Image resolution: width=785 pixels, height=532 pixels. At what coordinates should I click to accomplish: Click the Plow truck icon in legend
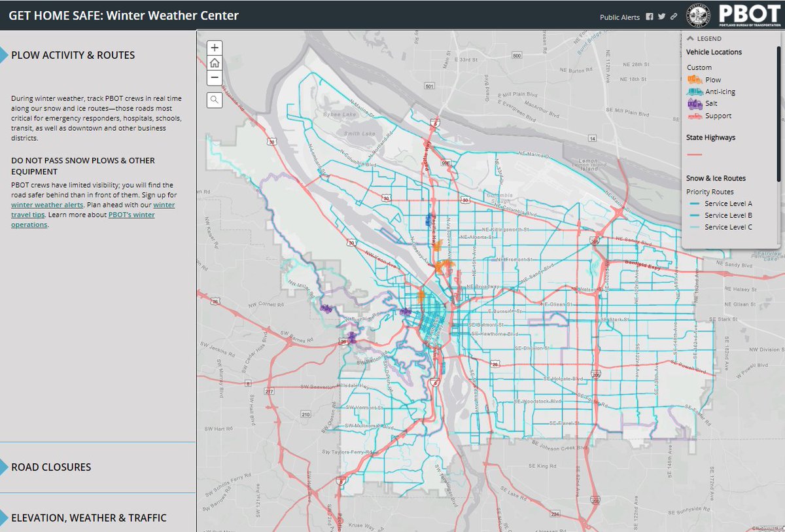coord(695,79)
